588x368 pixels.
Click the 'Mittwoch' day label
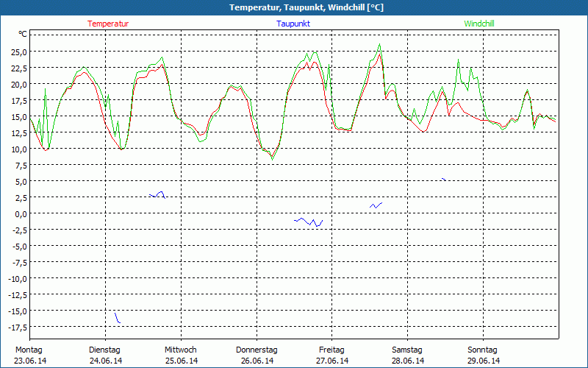click(x=180, y=350)
